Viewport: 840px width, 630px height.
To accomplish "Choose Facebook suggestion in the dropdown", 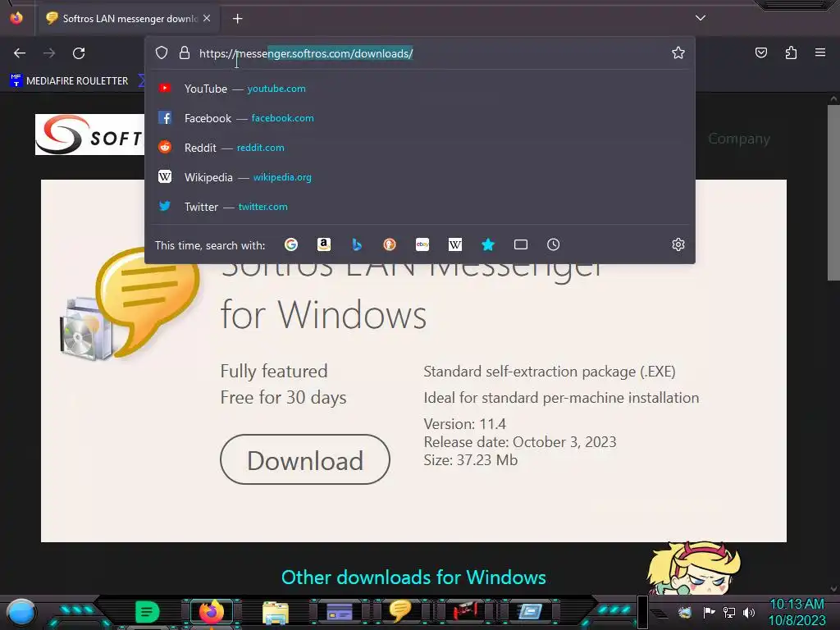I will pos(420,118).
